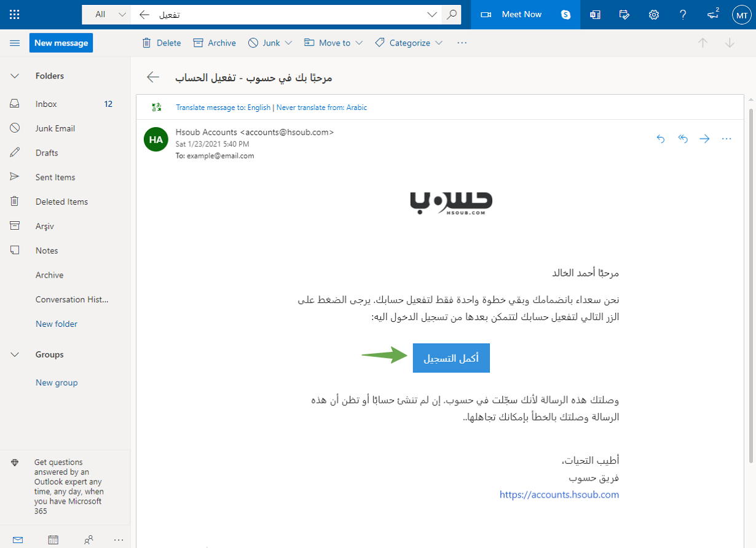Open the Sent Items folder
Viewport: 756px width, 548px height.
pyautogui.click(x=65, y=177)
